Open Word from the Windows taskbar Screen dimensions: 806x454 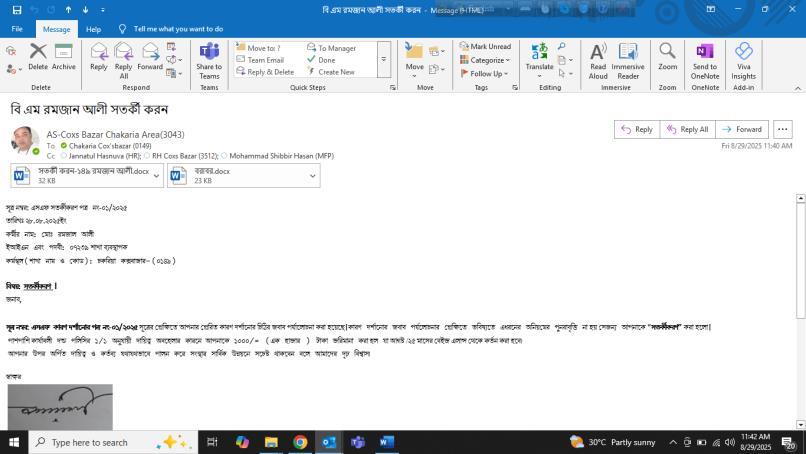386,442
